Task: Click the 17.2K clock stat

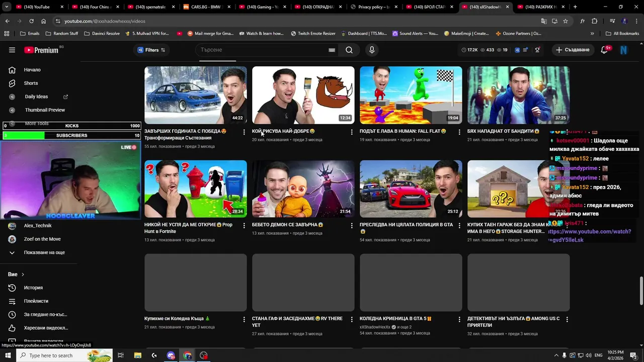Action: point(469,50)
